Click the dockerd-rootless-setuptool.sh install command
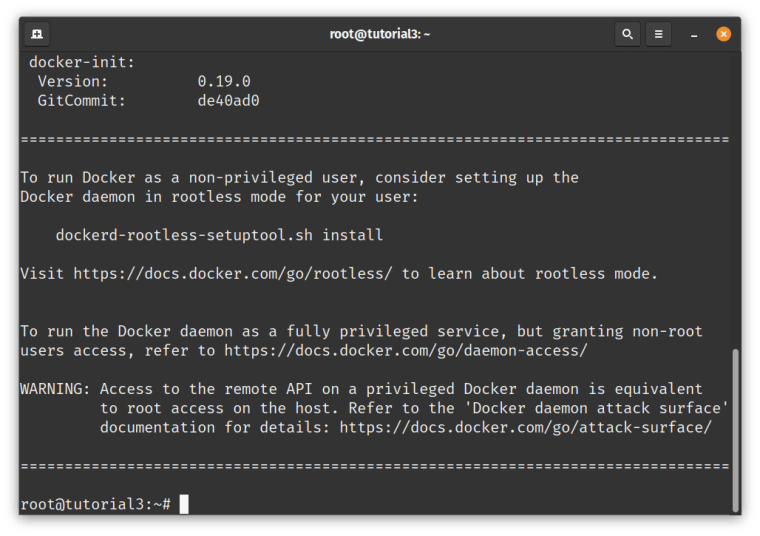This screenshot has height=536, width=760. 219,235
